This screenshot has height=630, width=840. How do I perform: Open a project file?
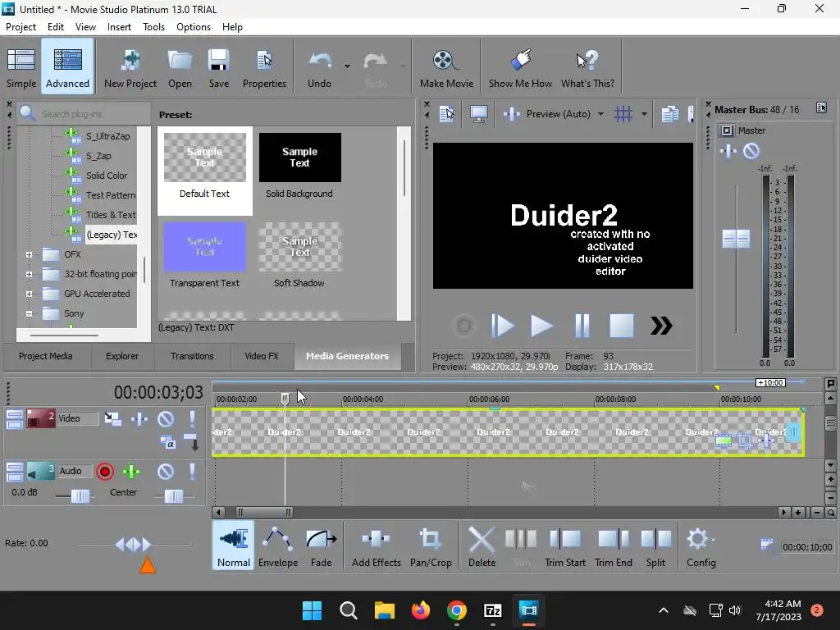pos(180,67)
